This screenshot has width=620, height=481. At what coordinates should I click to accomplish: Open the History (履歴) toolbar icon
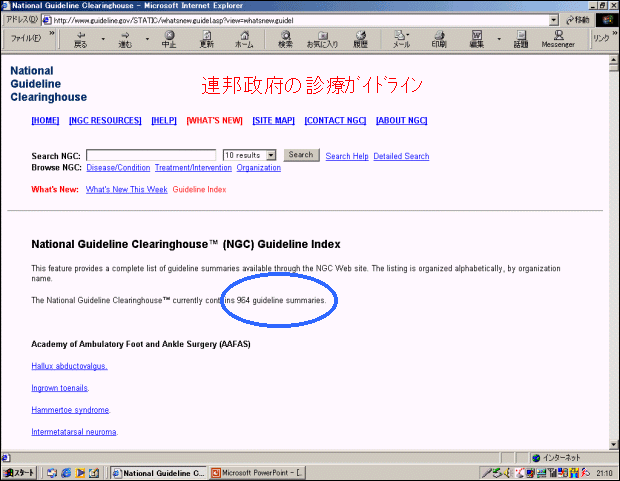click(x=360, y=39)
